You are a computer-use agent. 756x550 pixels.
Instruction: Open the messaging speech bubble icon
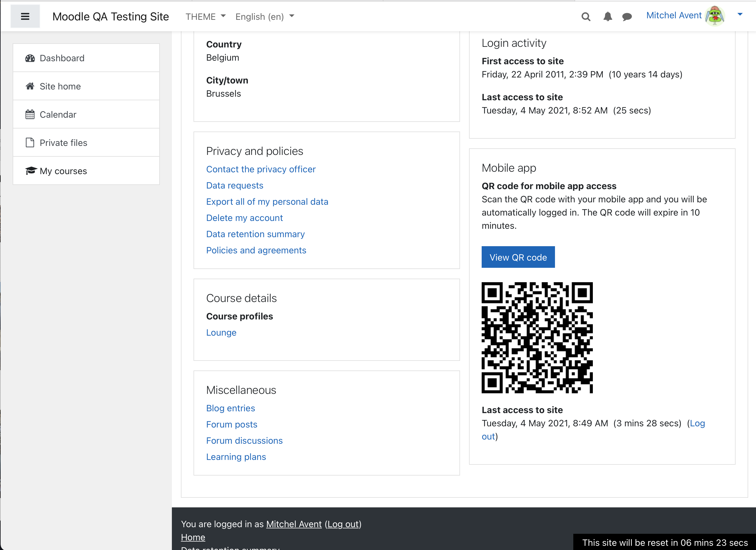[x=627, y=17]
